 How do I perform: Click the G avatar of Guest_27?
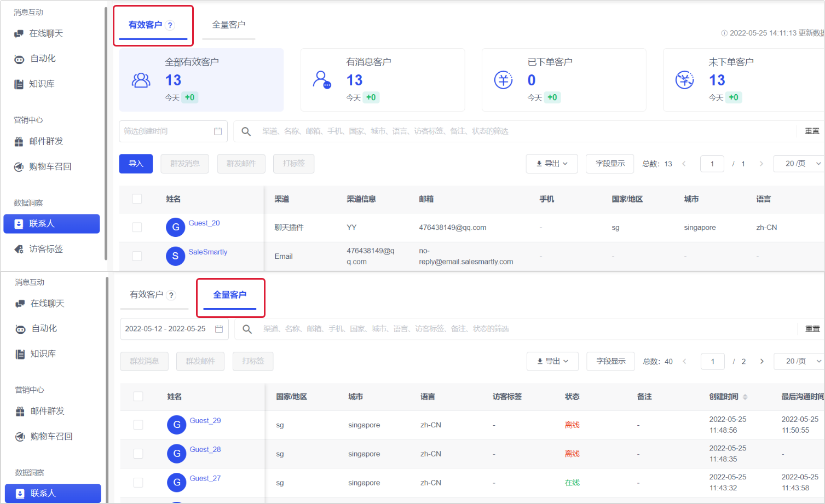[177, 483]
